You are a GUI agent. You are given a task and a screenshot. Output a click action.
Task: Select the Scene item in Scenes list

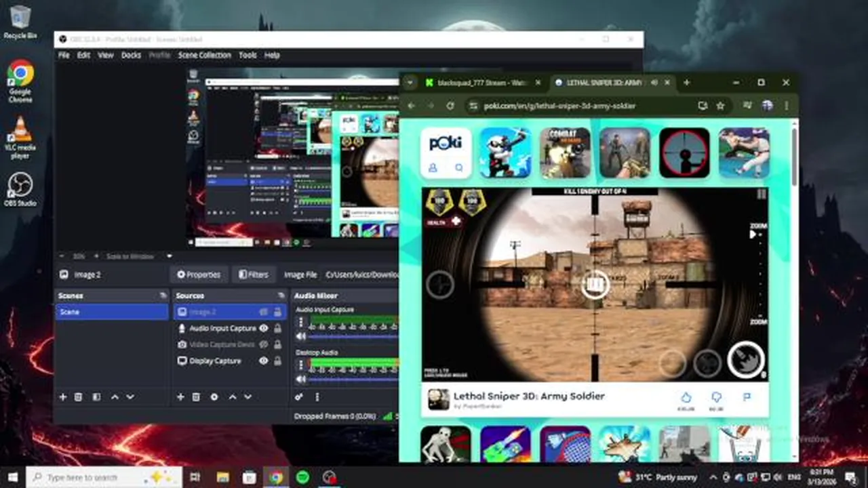112,312
